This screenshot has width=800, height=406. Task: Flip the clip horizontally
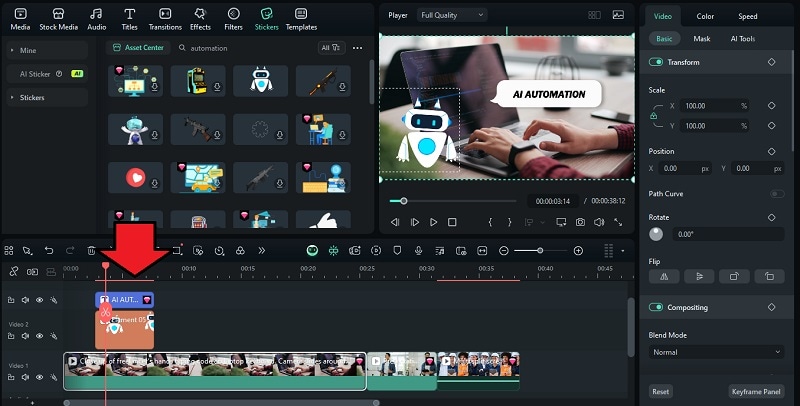click(x=664, y=276)
